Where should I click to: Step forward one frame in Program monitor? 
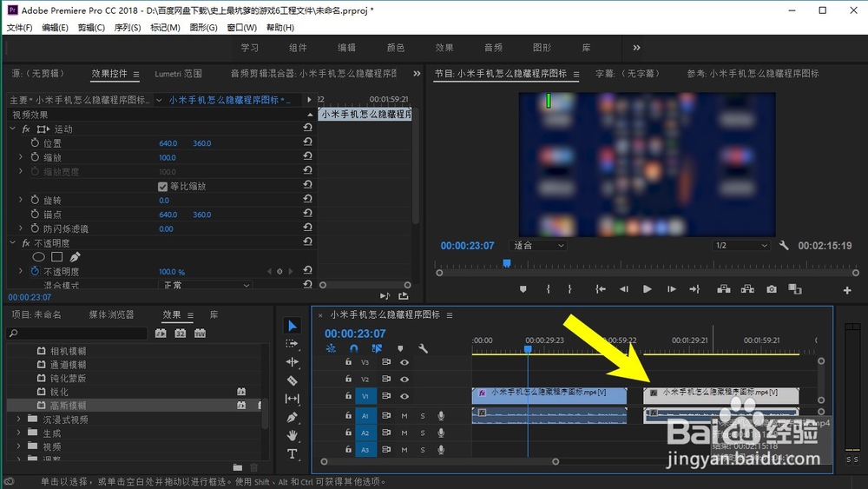pyautogui.click(x=672, y=289)
